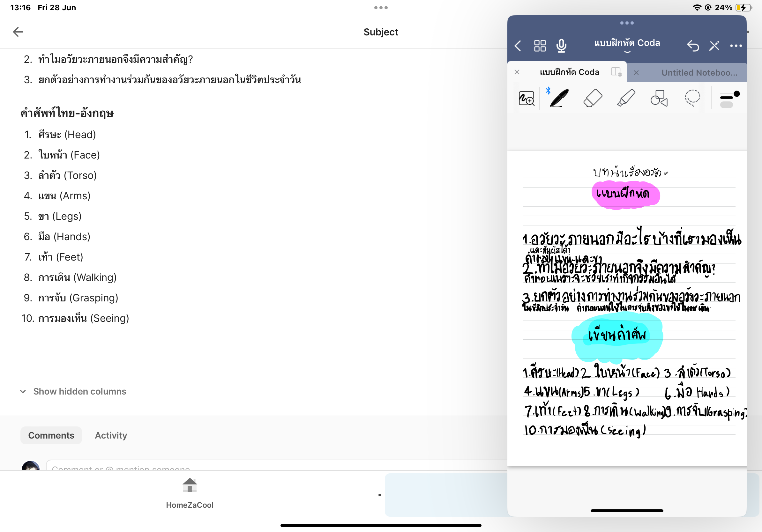Select the highlighter tool
The image size is (762, 532).
626,98
